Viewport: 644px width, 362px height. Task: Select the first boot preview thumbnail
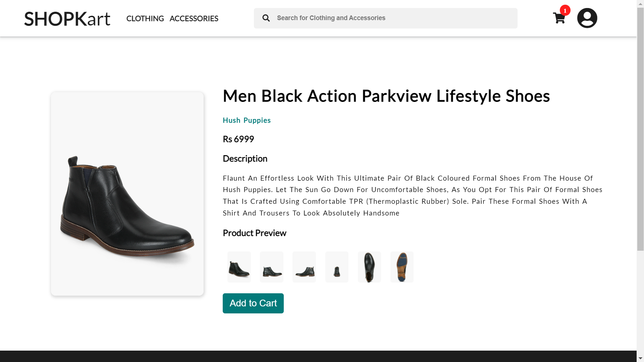pyautogui.click(x=239, y=267)
